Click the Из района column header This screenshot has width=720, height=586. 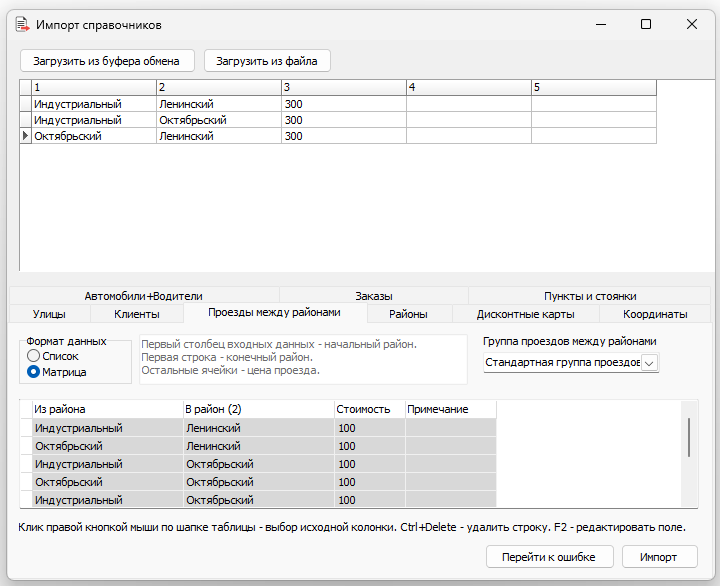[x=105, y=409]
